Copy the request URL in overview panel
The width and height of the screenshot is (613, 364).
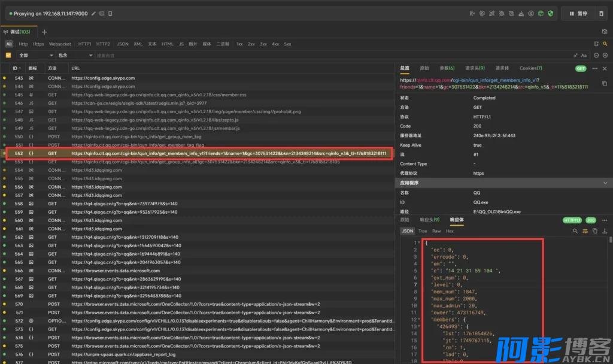(x=604, y=83)
